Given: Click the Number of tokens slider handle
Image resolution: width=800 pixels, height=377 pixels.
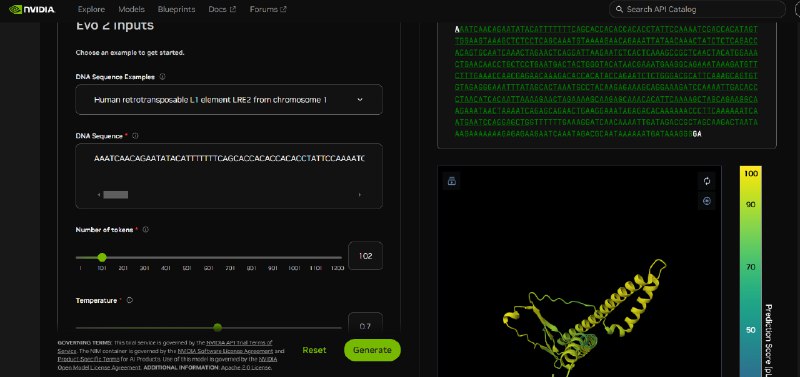Looking at the screenshot, I should [x=102, y=257].
